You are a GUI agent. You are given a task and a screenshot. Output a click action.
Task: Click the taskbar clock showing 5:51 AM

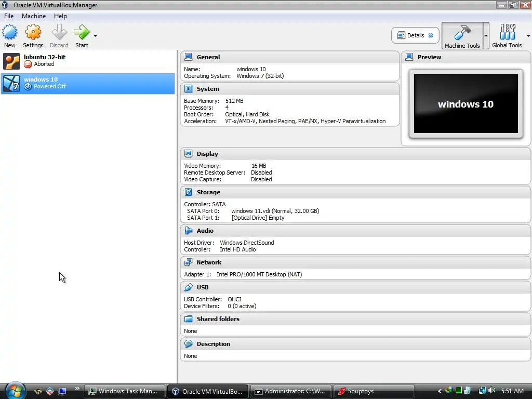tap(512, 391)
